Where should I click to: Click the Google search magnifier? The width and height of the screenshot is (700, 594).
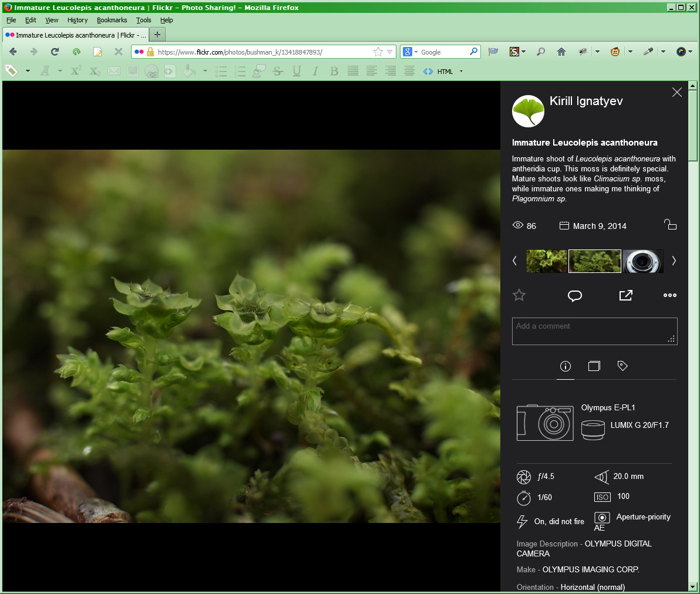pos(474,52)
